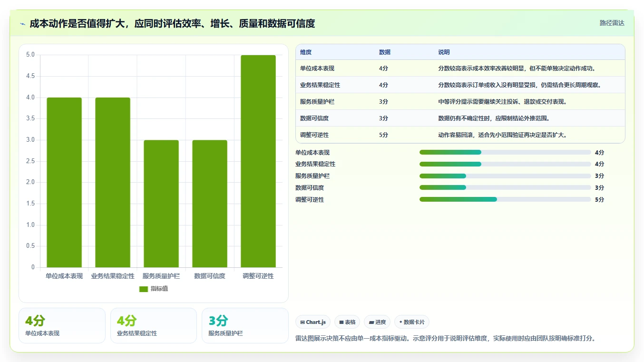Click the 数据可信度 progress bar
644x362 pixels.
click(x=505, y=188)
